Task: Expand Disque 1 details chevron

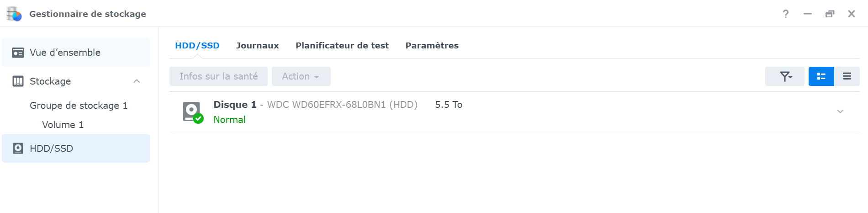Action: (x=840, y=112)
